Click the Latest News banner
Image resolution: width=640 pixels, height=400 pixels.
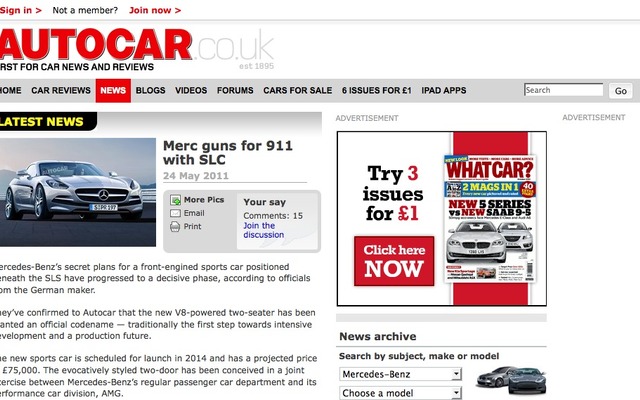click(x=48, y=122)
